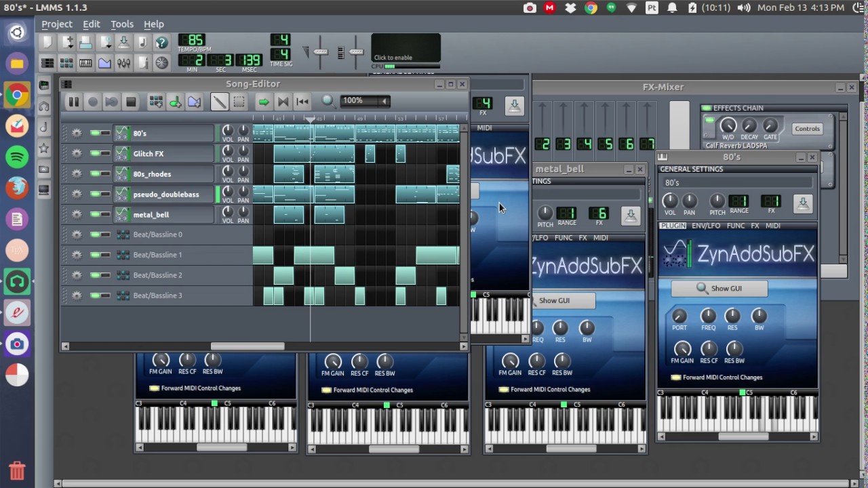This screenshot has height=488, width=868.
Task: Click the master pitch slider
Action: coord(356,52)
